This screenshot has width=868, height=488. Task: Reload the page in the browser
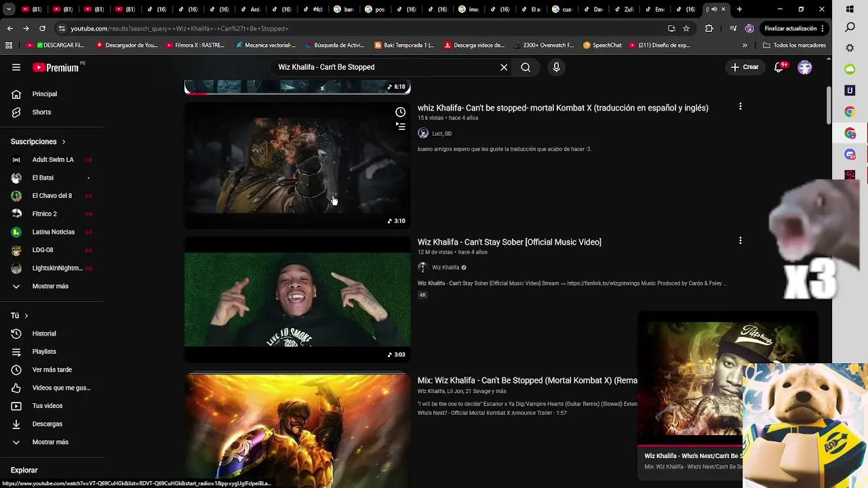click(x=42, y=28)
